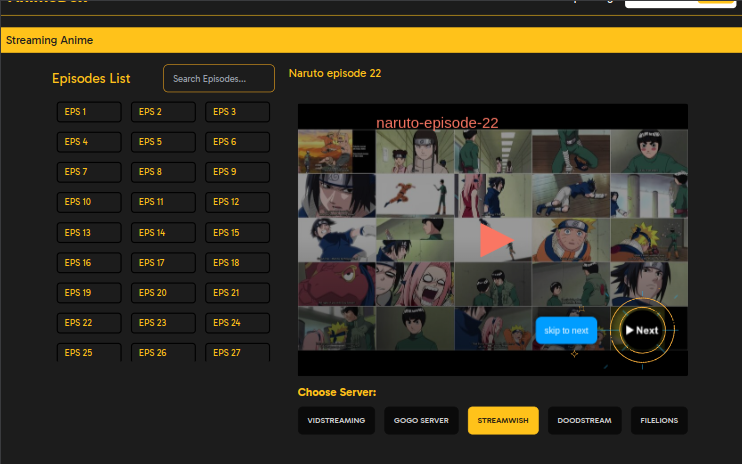Open episode EPS 1
This screenshot has width=742, height=464.
[x=89, y=112]
